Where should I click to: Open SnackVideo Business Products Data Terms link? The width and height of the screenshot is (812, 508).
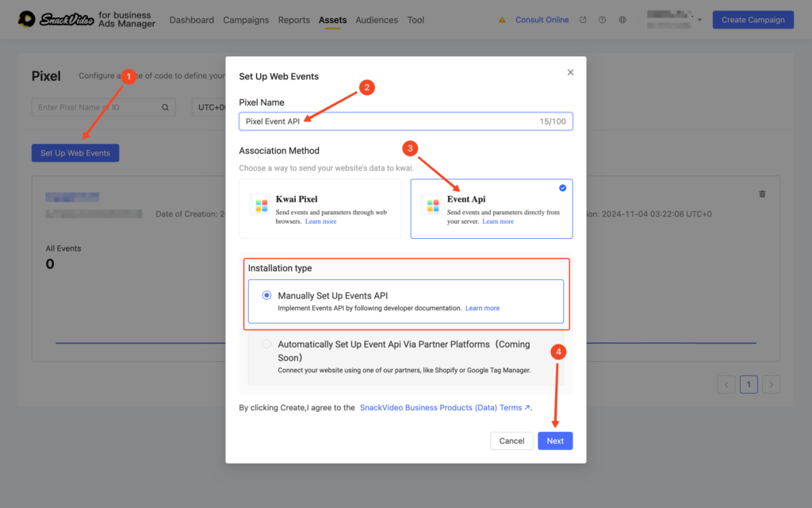445,407
